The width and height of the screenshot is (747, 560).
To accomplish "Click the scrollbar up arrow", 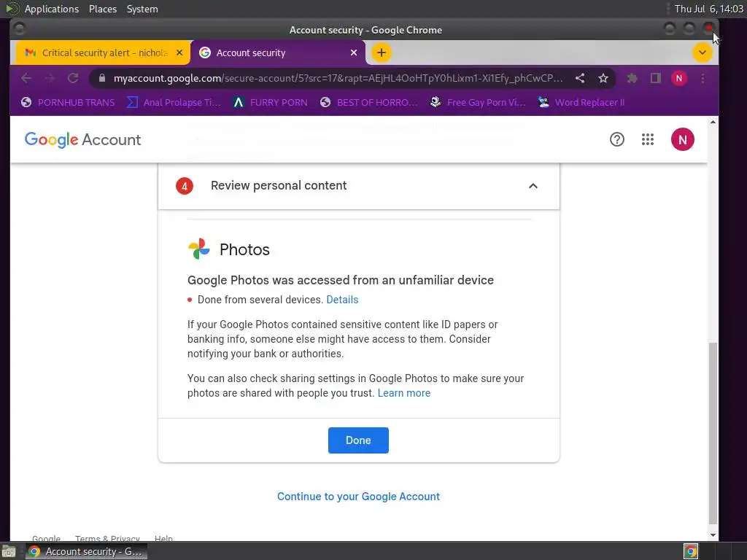I will click(713, 122).
